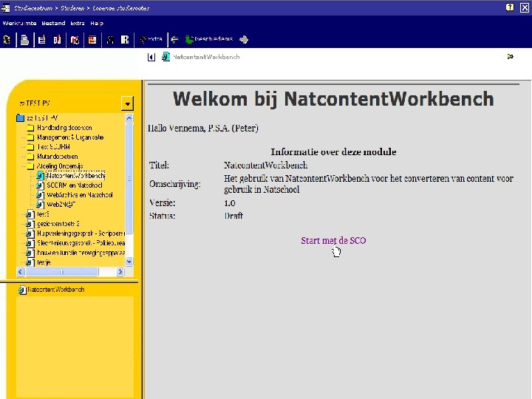Click the refresh icon in the toolbar
Viewport: 532px width, 399px height.
tap(7, 40)
